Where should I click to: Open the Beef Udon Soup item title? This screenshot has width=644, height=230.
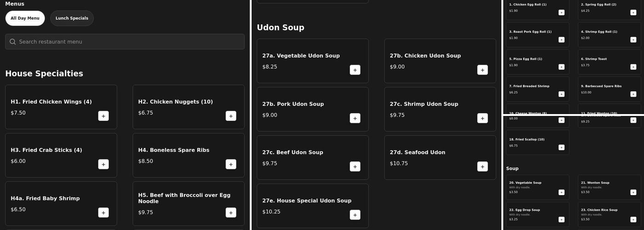click(293, 152)
